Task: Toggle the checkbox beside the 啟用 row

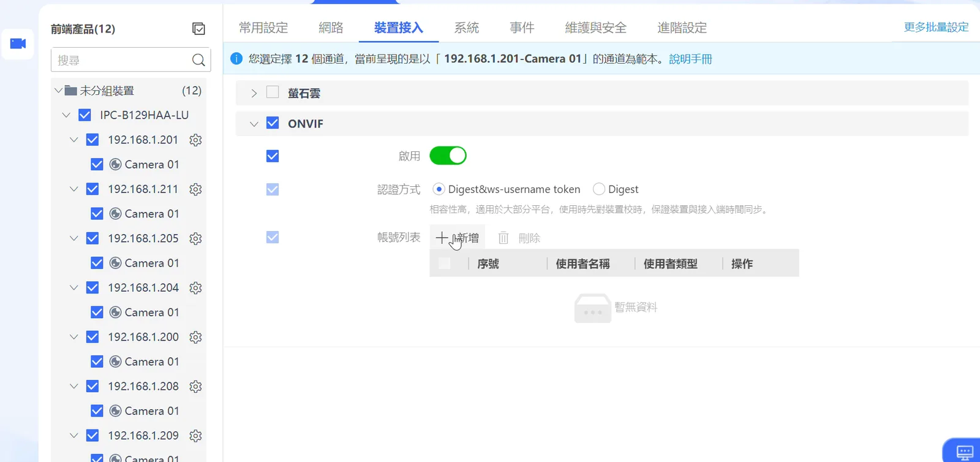Action: 273,156
